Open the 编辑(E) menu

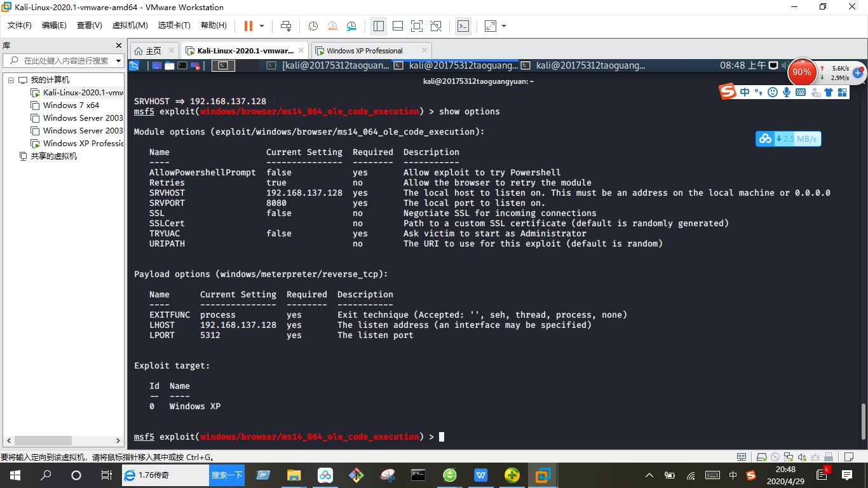coord(54,25)
